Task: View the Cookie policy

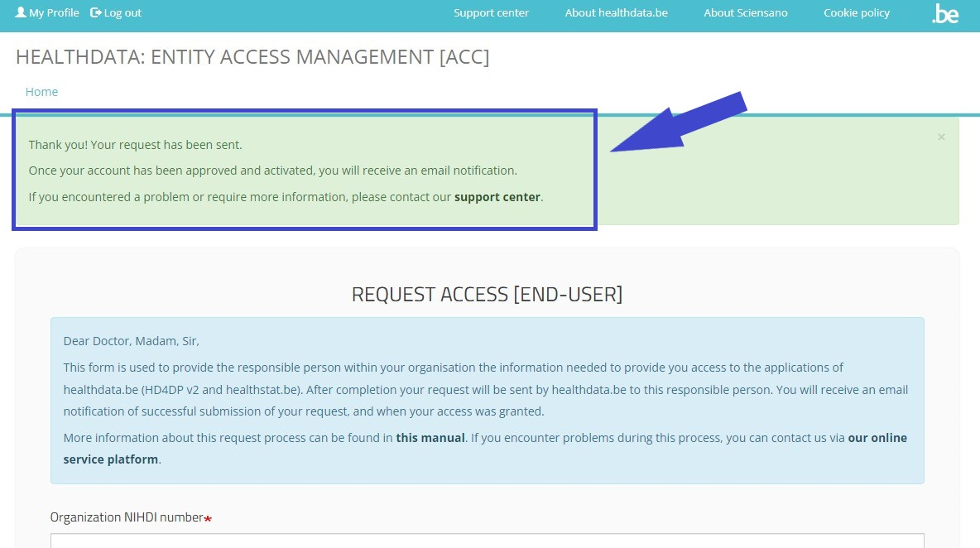Action: (857, 12)
